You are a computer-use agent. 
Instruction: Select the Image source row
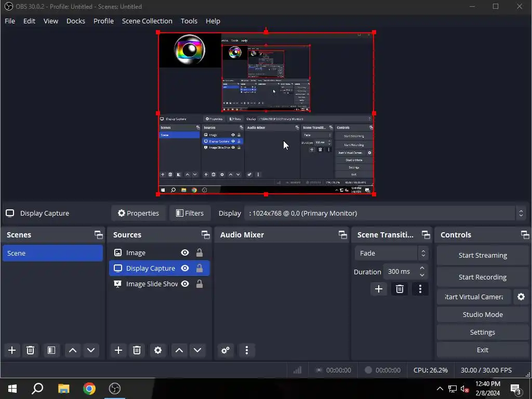pos(159,252)
